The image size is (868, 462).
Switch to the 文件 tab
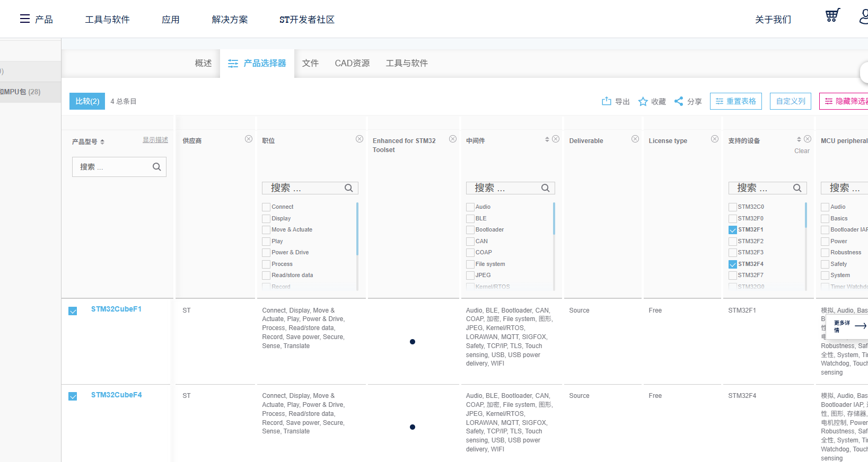pos(310,63)
